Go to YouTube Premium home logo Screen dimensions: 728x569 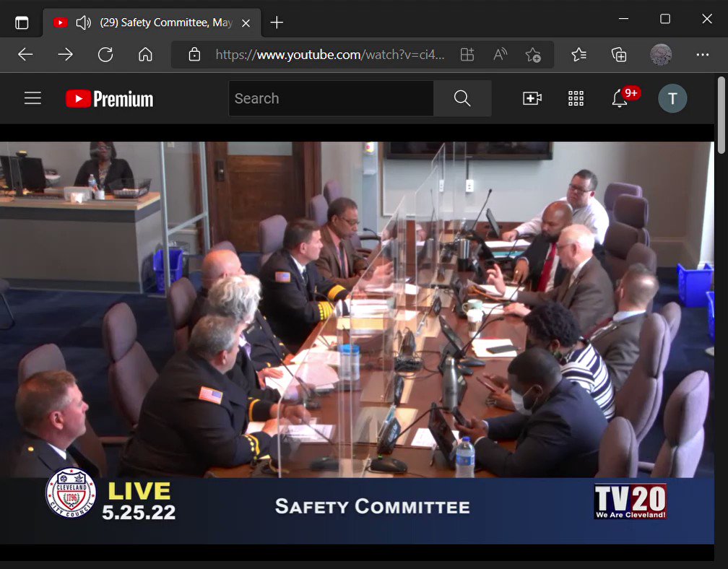[x=110, y=98]
